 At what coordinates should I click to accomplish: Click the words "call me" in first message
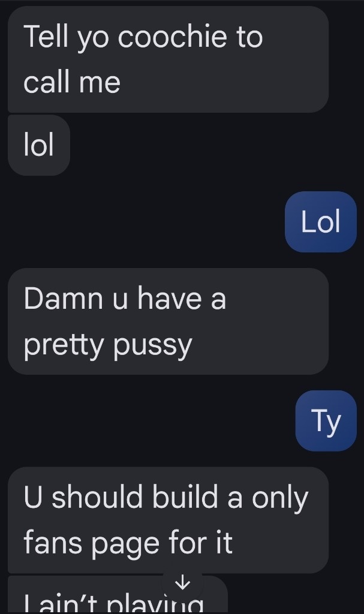coord(72,82)
